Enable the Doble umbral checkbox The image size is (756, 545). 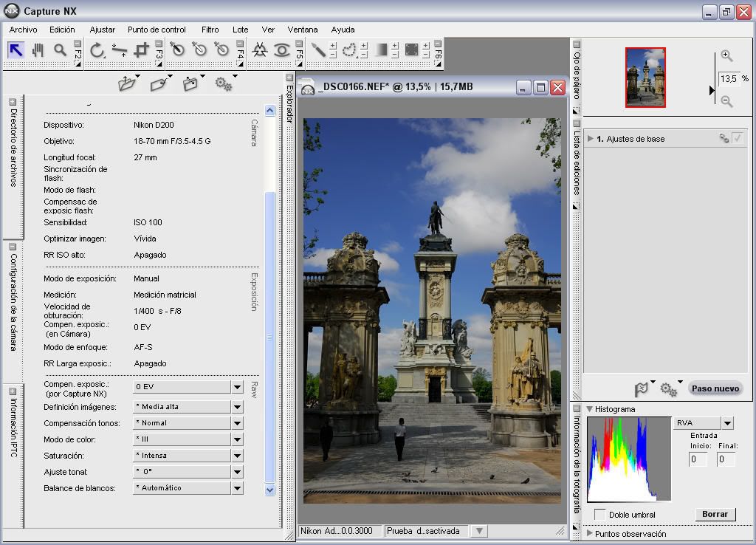(600, 515)
